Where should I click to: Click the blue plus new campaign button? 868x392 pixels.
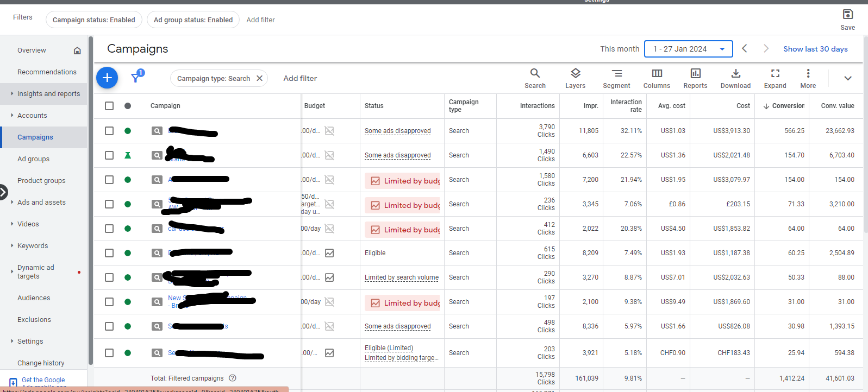(107, 78)
